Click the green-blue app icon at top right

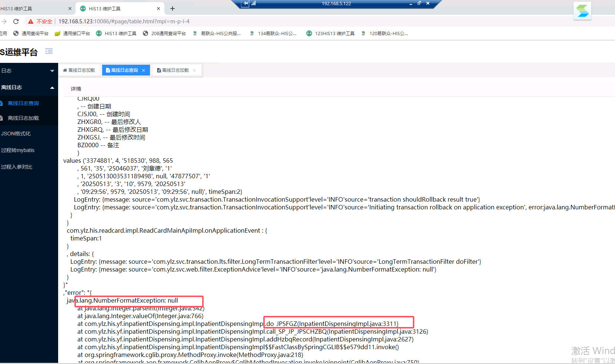point(582,11)
